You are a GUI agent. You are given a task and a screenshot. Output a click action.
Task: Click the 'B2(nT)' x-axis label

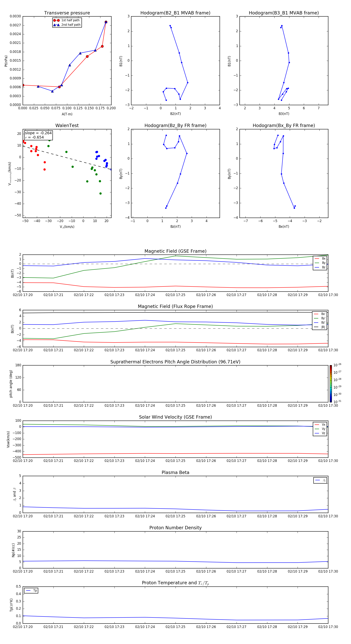[x=175, y=114]
